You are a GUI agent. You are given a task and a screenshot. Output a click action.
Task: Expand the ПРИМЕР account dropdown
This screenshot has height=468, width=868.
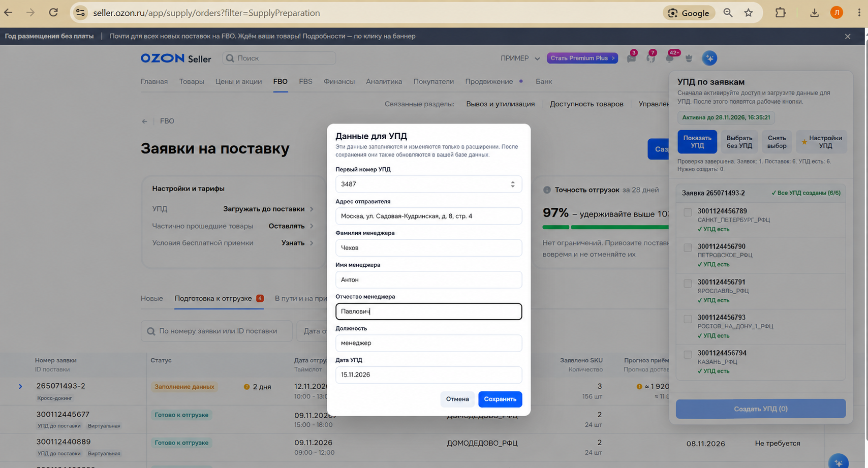coord(520,58)
